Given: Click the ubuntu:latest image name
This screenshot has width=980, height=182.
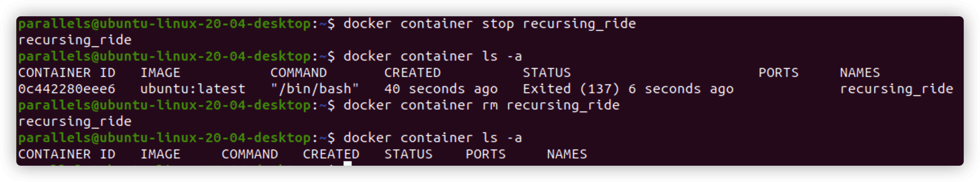Looking at the screenshot, I should pos(193,89).
